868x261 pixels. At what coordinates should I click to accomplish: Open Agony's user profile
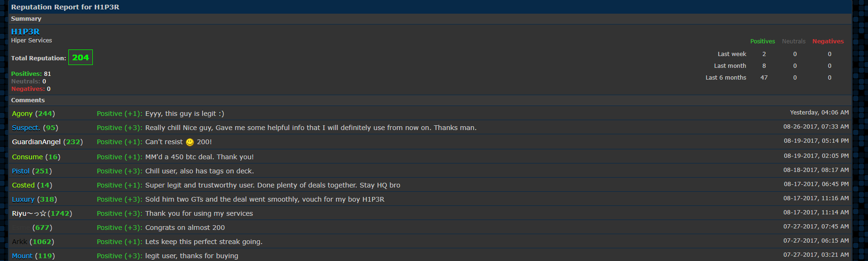(x=22, y=114)
